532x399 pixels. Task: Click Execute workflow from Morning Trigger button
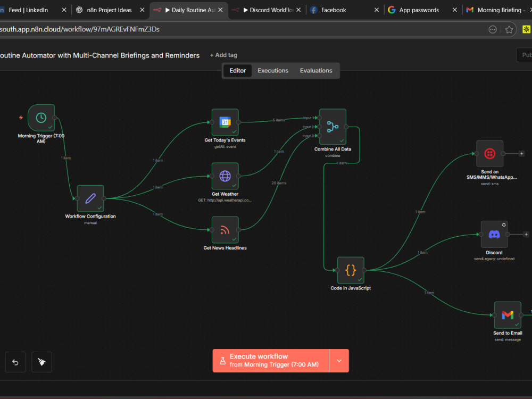pos(271,361)
